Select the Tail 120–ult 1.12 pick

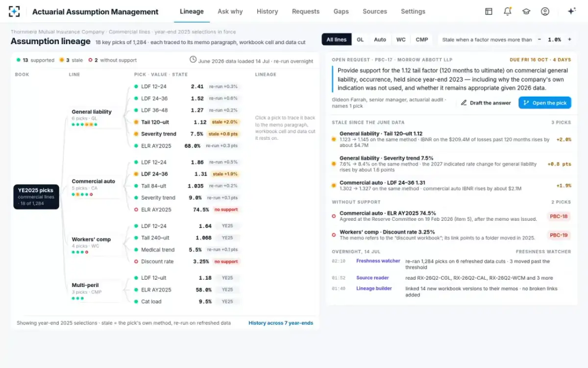[188, 122]
